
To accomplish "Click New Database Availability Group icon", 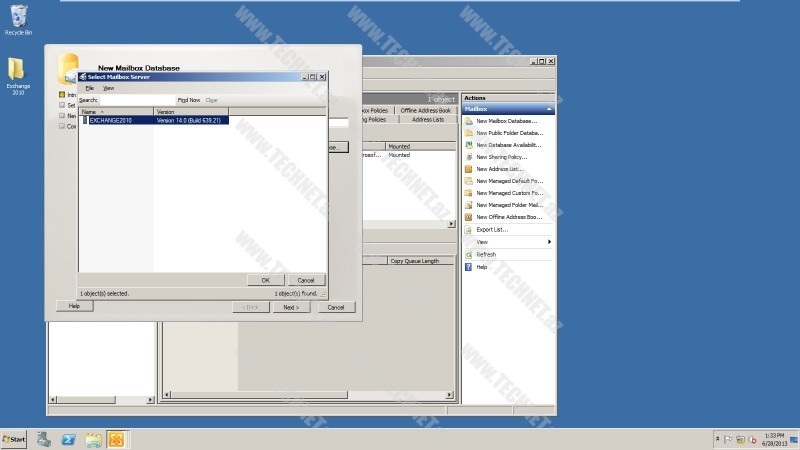I will 468,145.
